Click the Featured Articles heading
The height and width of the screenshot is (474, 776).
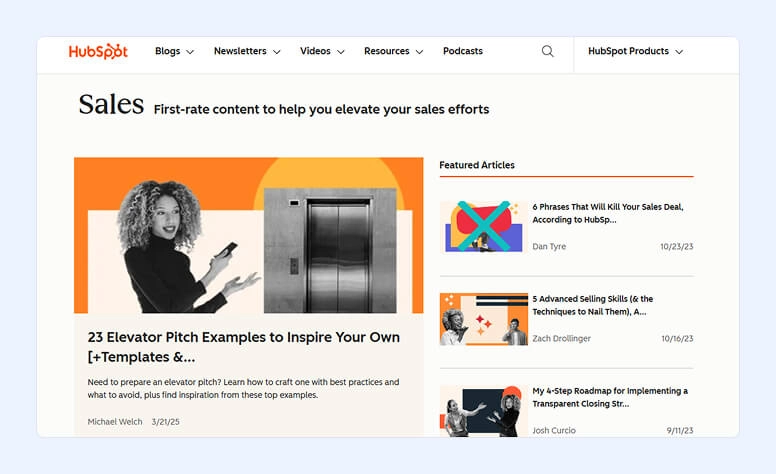pos(477,165)
